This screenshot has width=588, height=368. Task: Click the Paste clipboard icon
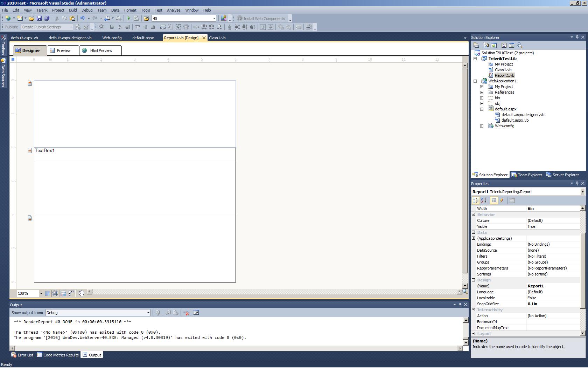72,19
